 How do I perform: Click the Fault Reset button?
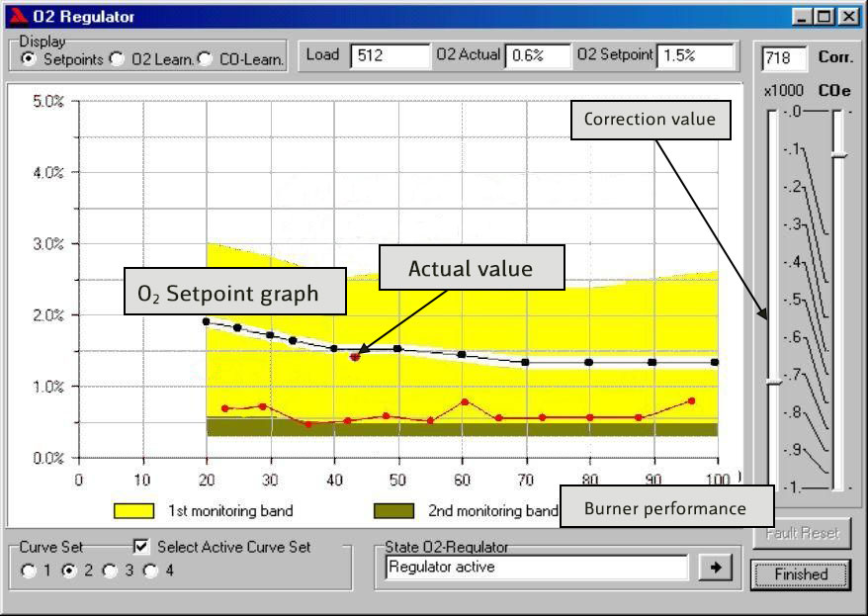click(801, 534)
